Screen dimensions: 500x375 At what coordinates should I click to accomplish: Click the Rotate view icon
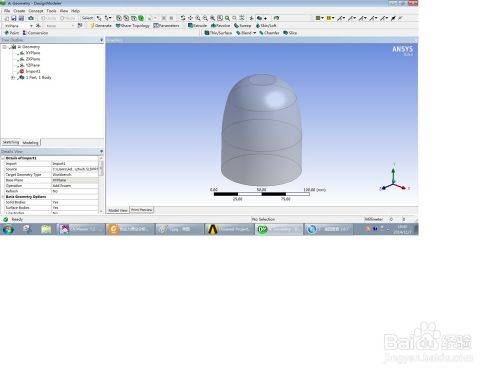point(183,18)
